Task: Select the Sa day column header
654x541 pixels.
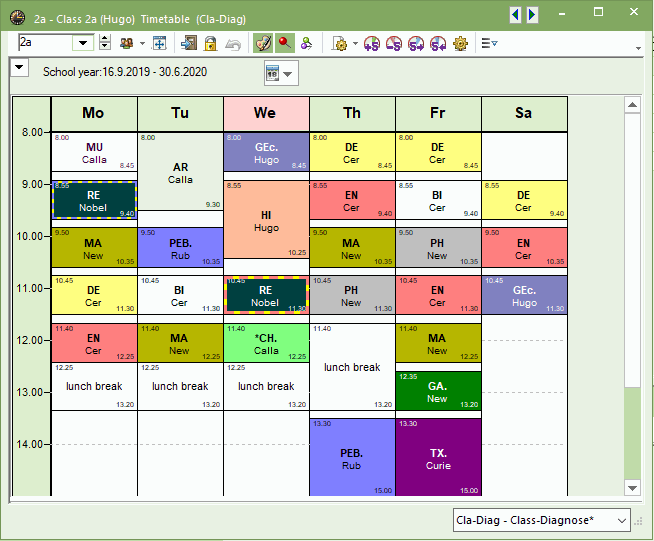Action: (x=524, y=114)
